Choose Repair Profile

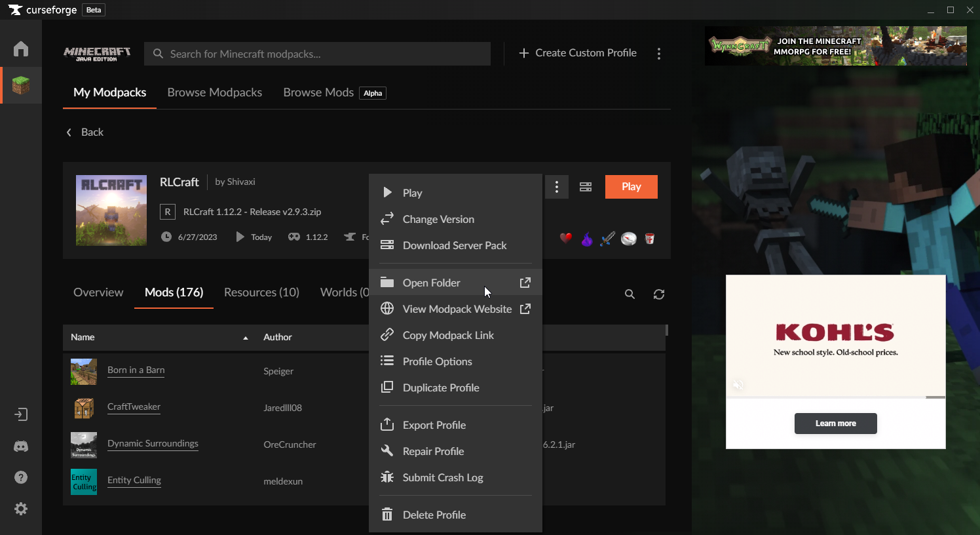(x=455, y=451)
